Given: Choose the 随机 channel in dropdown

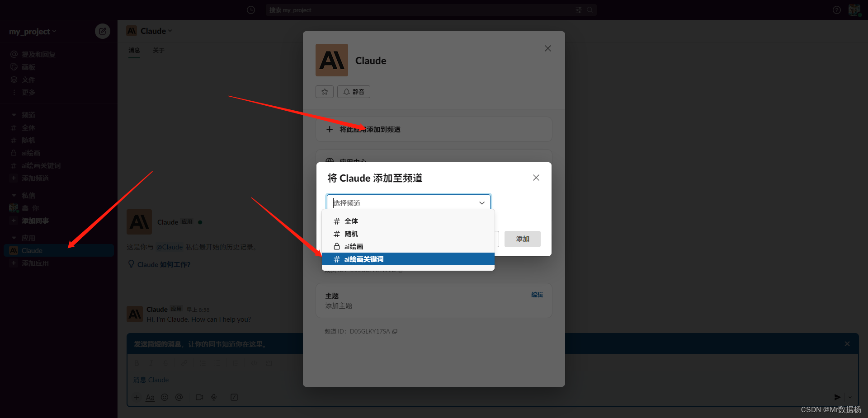Looking at the screenshot, I should pos(408,234).
